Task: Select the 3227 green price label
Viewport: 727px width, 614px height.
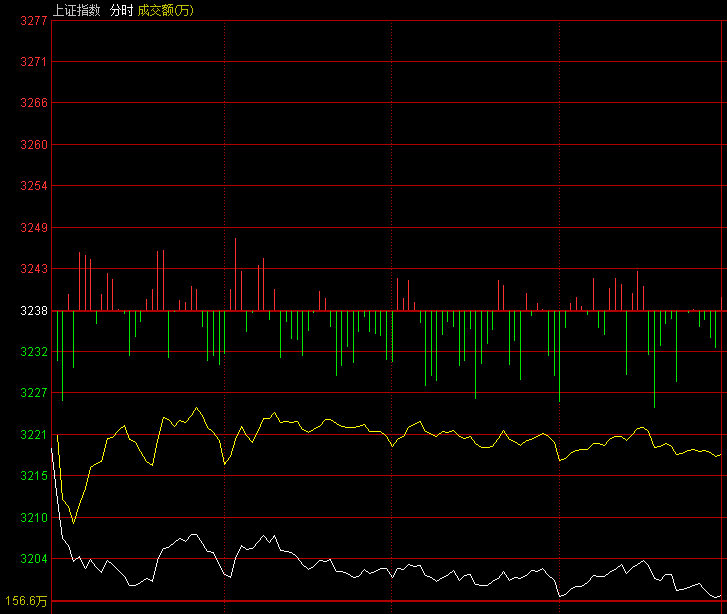Action: click(x=34, y=393)
